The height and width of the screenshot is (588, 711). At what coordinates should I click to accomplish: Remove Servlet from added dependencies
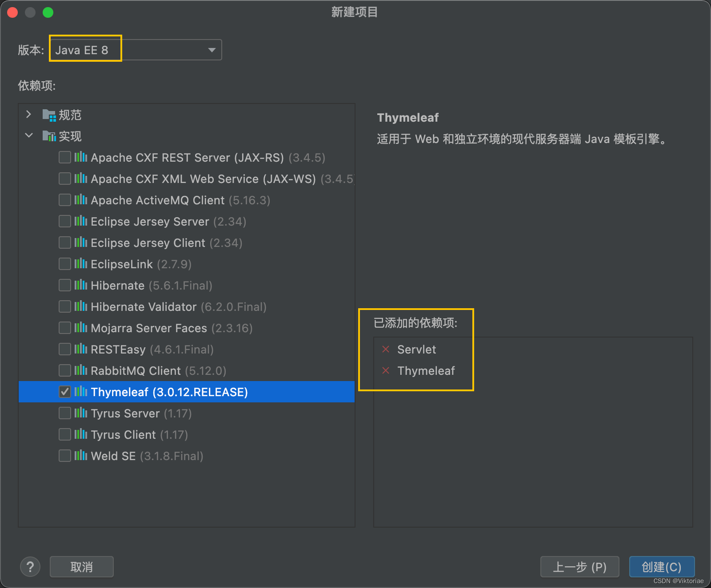pos(386,349)
